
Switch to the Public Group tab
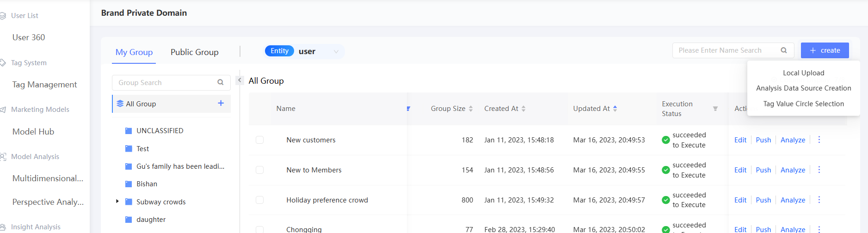click(194, 52)
